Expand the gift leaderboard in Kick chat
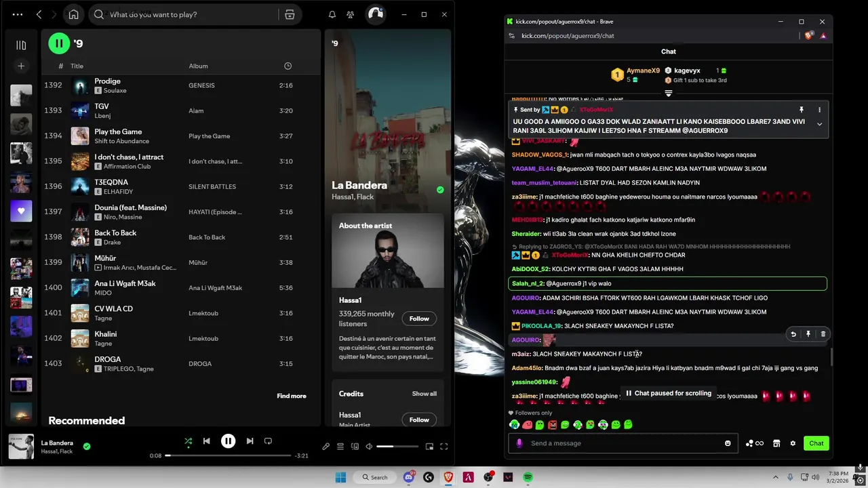 669,94
